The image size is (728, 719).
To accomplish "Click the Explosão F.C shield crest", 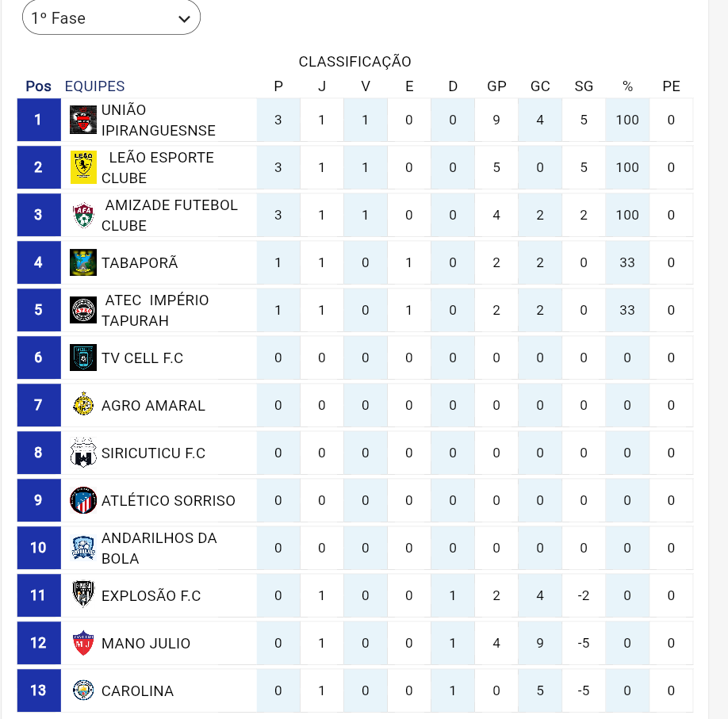I will [x=83, y=595].
